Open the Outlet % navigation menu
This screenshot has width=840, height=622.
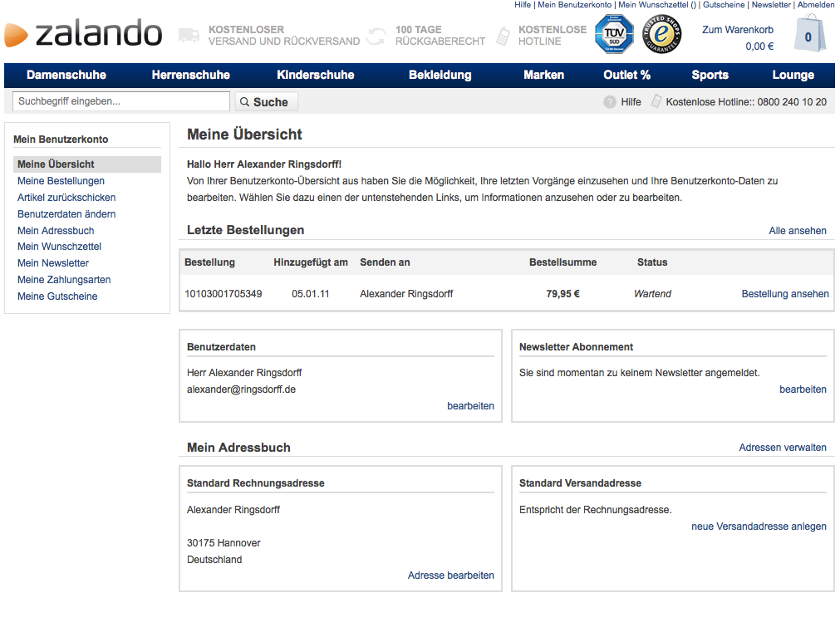point(626,75)
